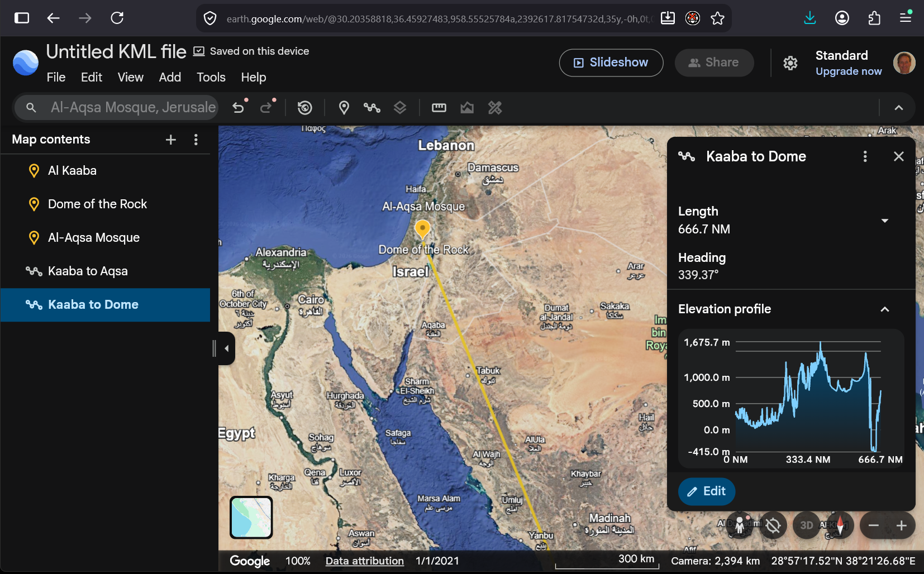The image size is (924, 574).
Task: Click the redo arrow in the toolbar
Action: pyautogui.click(x=266, y=107)
